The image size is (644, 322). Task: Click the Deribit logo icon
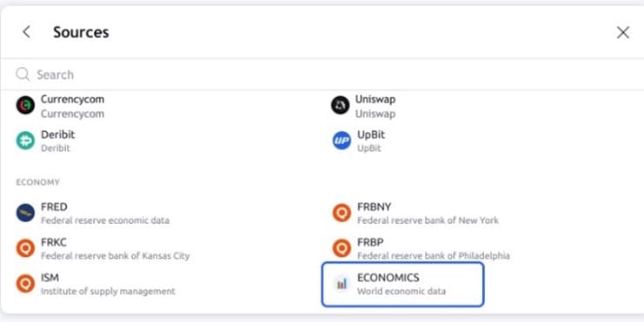25,141
